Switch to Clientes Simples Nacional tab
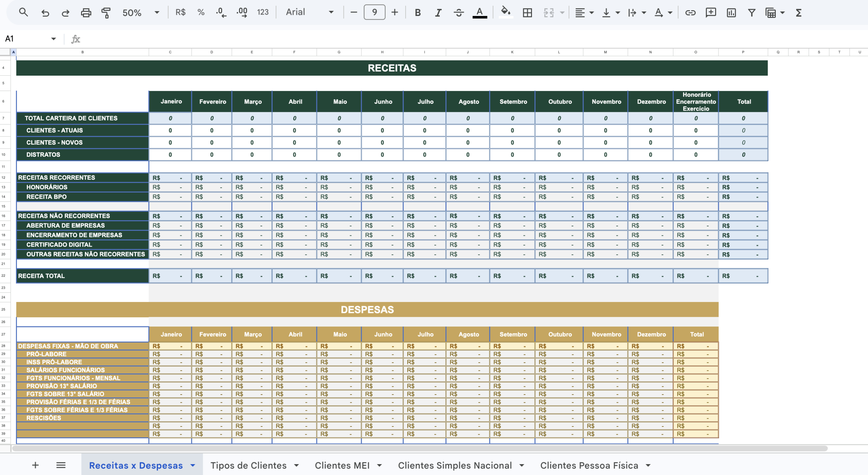This screenshot has height=475, width=868. point(455,465)
